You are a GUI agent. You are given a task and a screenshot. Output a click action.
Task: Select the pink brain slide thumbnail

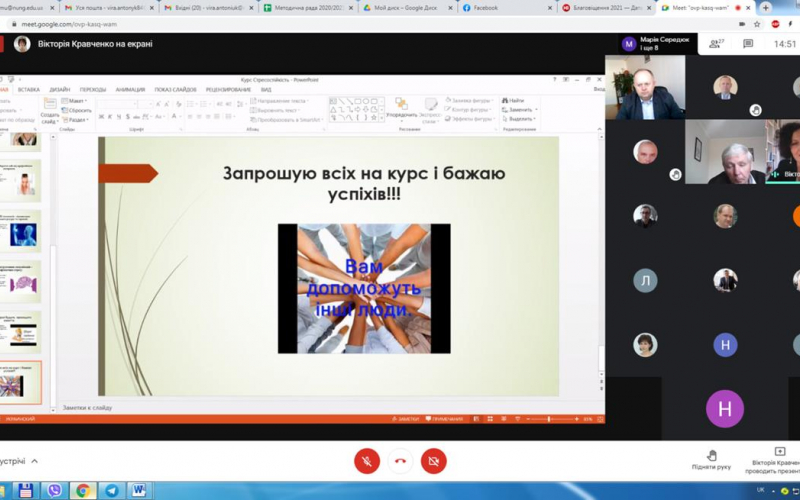click(x=20, y=282)
